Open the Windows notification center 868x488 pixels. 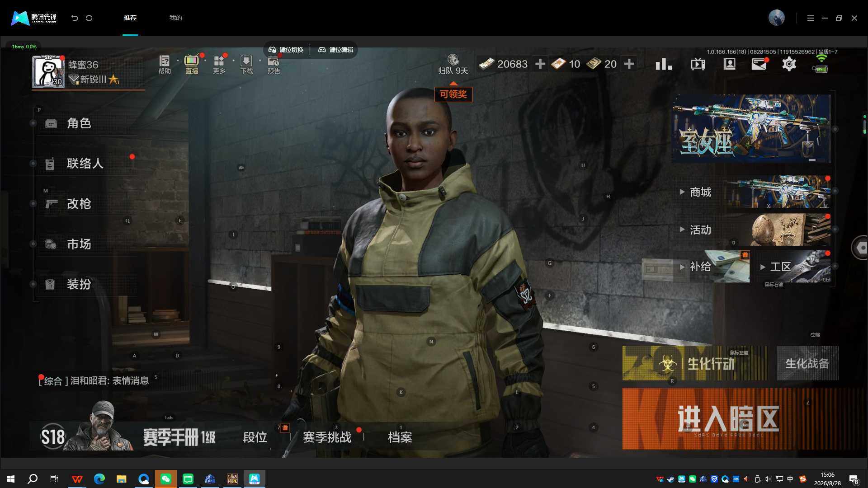pos(854,479)
